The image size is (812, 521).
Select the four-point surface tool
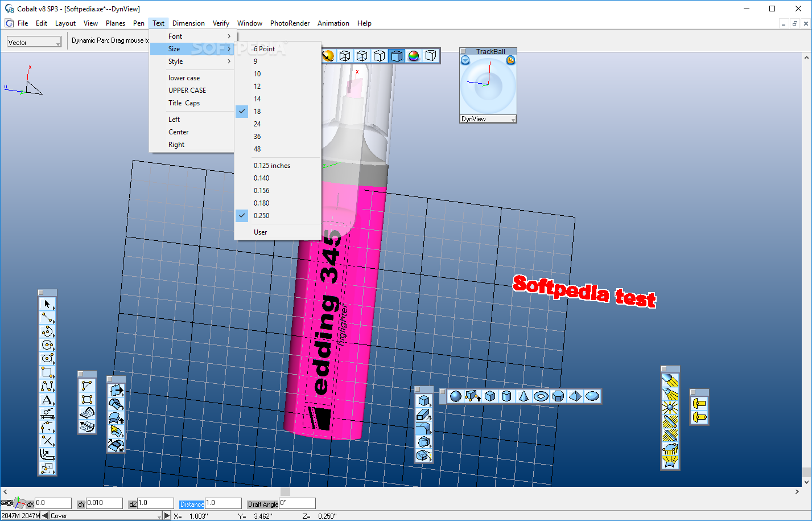click(x=86, y=400)
